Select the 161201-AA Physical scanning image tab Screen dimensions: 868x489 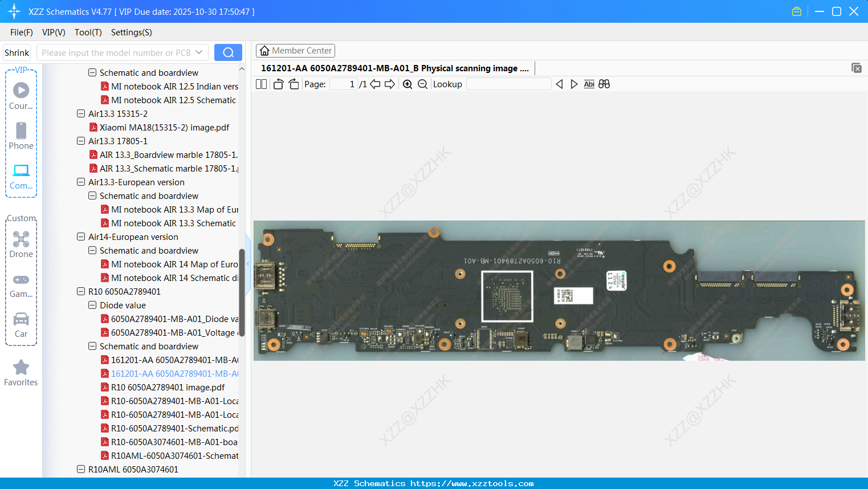395,68
